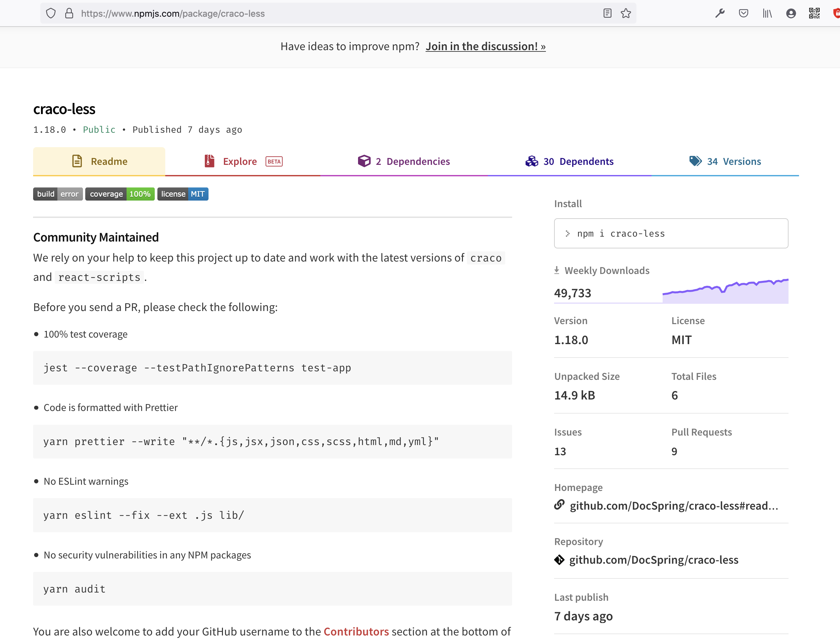This screenshot has width=840, height=643.
Task: Click the build error badge
Action: coord(58,194)
